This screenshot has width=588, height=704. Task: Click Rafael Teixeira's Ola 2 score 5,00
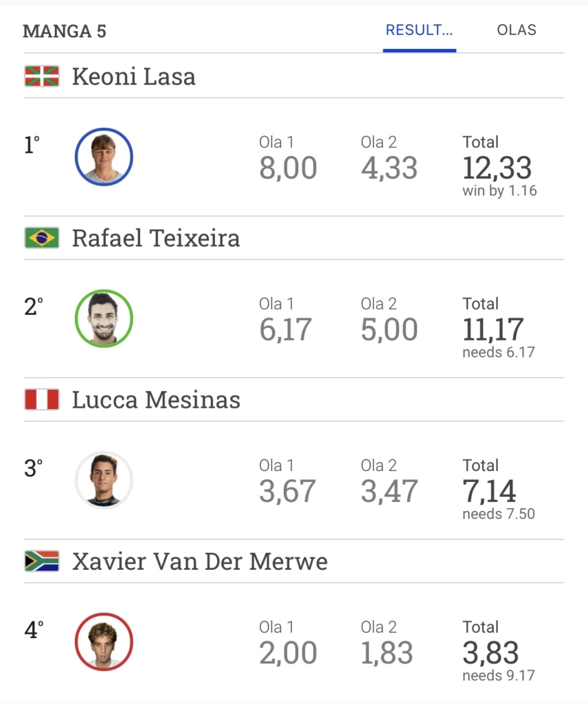coord(389,330)
